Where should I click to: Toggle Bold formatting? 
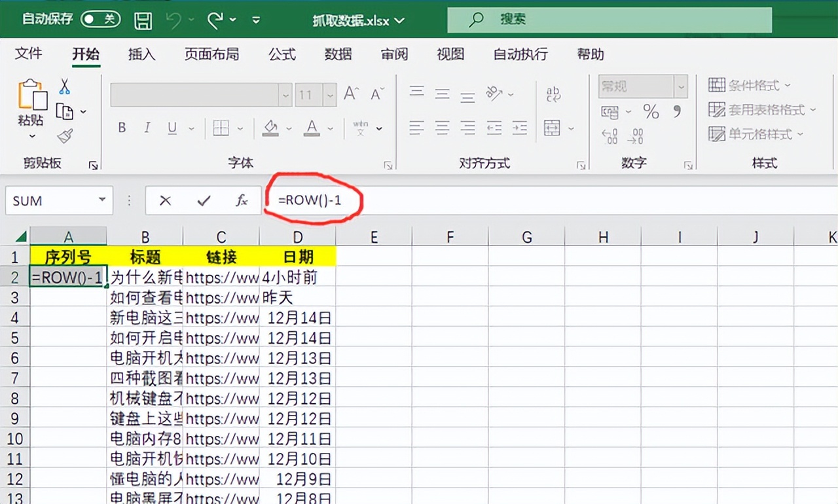click(122, 128)
